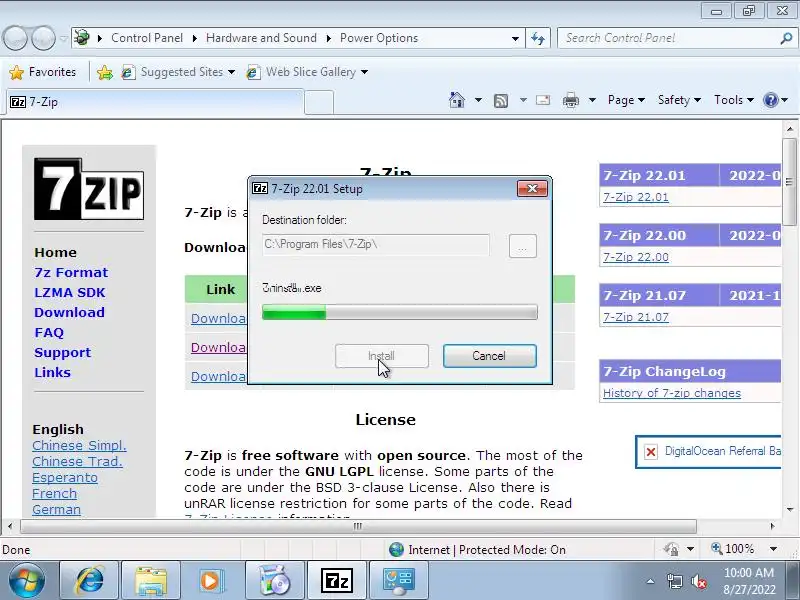Click the Favorites star icon
Screen dimensions: 800x600
(x=16, y=72)
